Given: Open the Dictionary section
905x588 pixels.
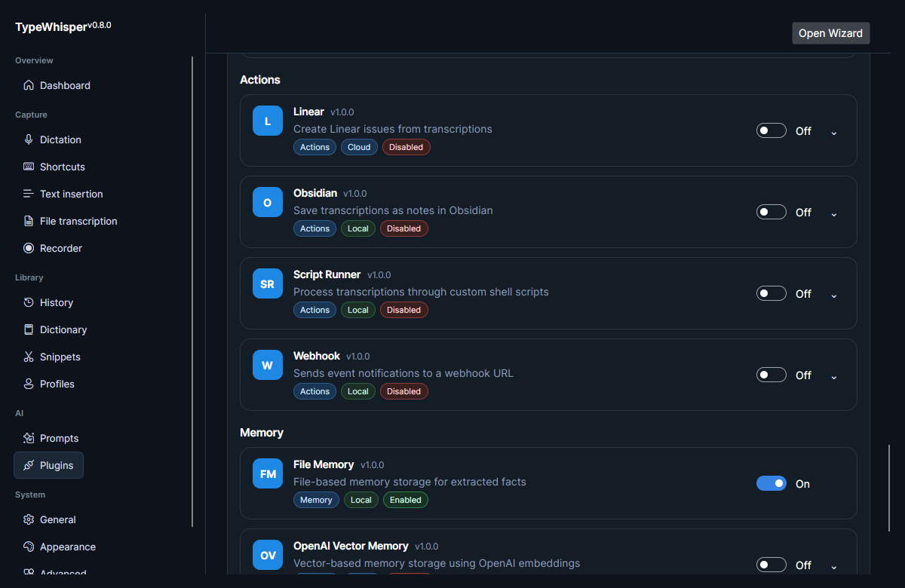Looking at the screenshot, I should pyautogui.click(x=54, y=329).
